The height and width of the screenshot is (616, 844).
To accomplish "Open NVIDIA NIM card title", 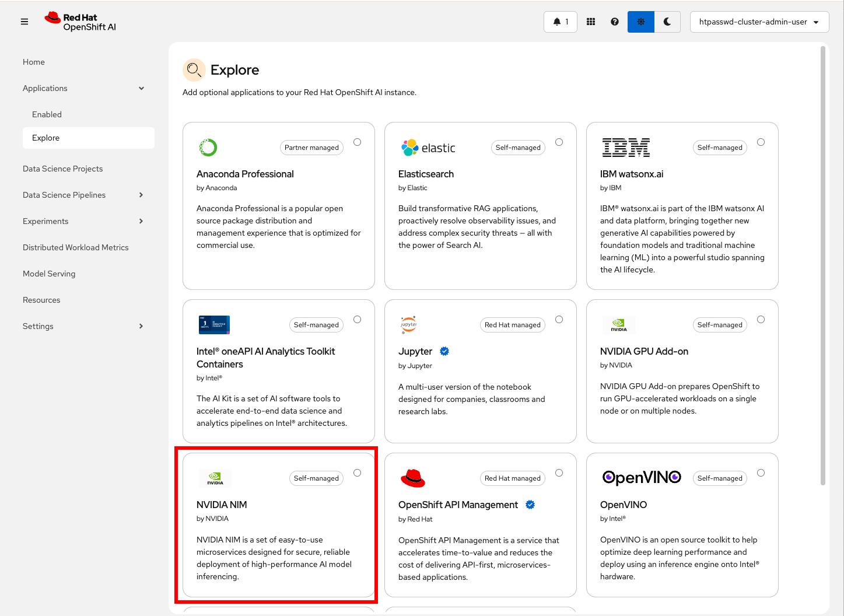I will click(x=222, y=505).
